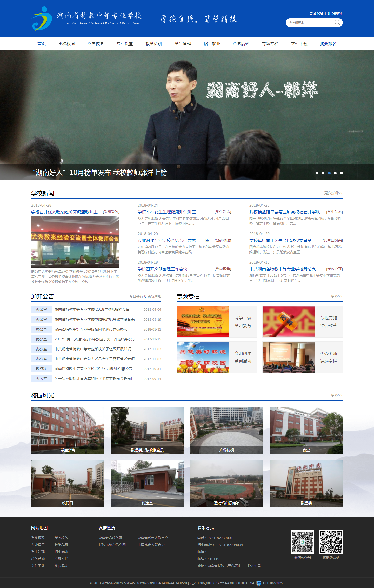The width and height of the screenshot is (374, 588).
Task: Switch to the fourth banner slide dot
Action: click(335, 173)
